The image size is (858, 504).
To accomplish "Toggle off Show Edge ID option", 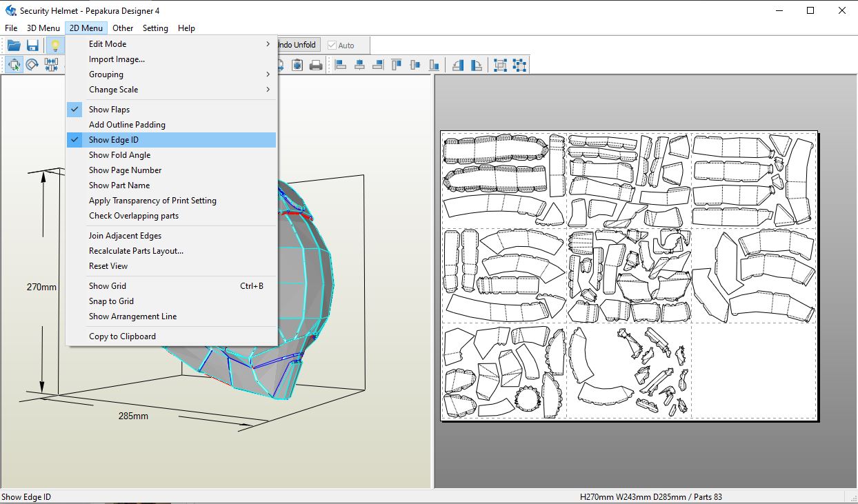I will pyautogui.click(x=114, y=140).
